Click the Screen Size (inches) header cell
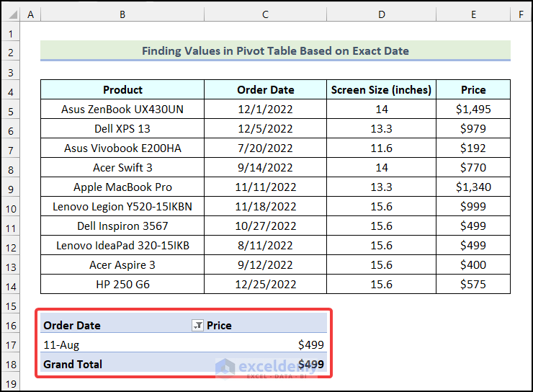The image size is (533, 392). (381, 90)
